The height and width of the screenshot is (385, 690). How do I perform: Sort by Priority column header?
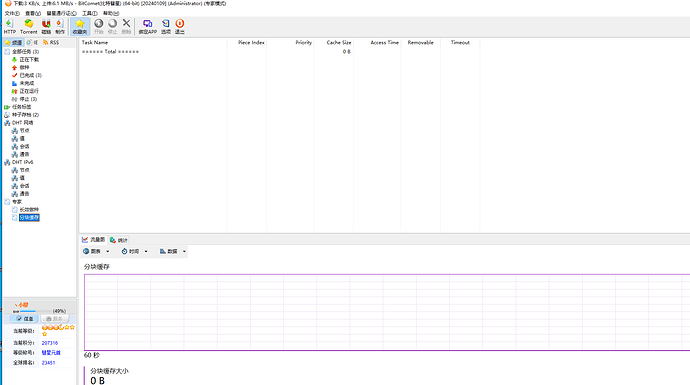tap(290, 43)
